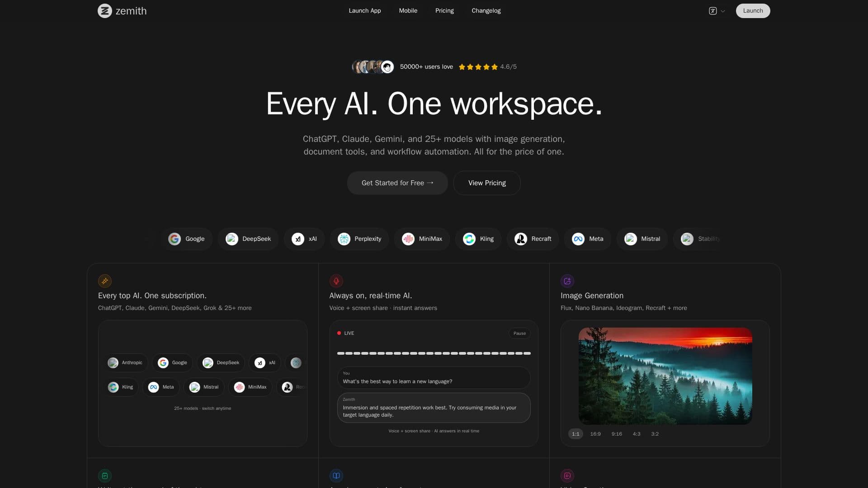Click the user question chat bubble

[x=434, y=378]
